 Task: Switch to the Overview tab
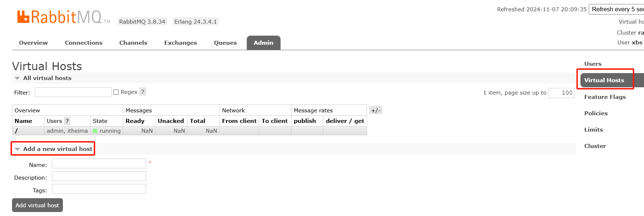pos(33,43)
